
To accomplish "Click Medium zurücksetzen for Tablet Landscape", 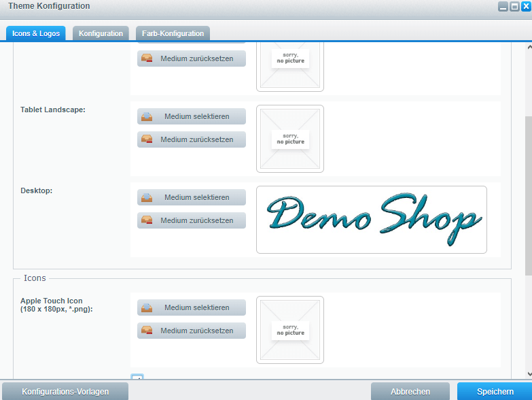I will (x=192, y=139).
